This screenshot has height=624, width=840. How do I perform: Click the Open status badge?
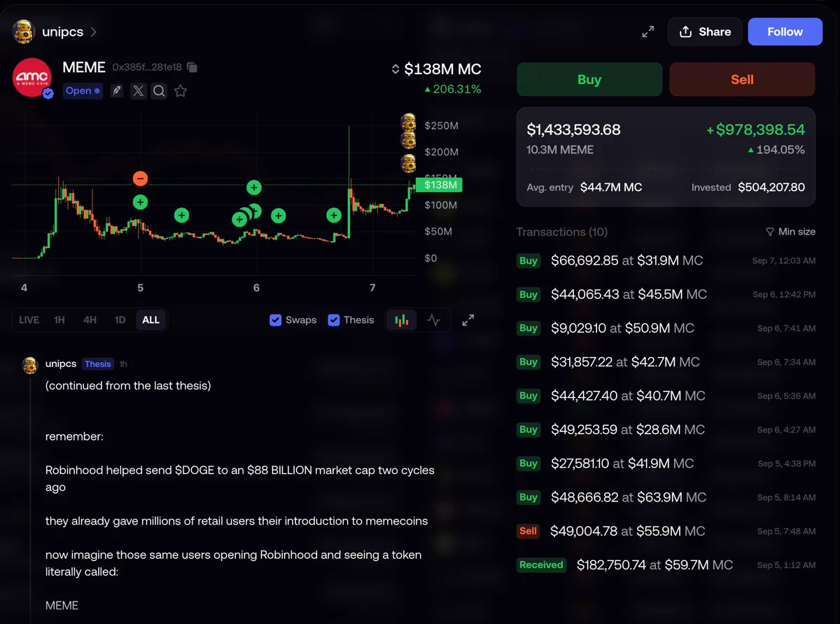(x=83, y=90)
